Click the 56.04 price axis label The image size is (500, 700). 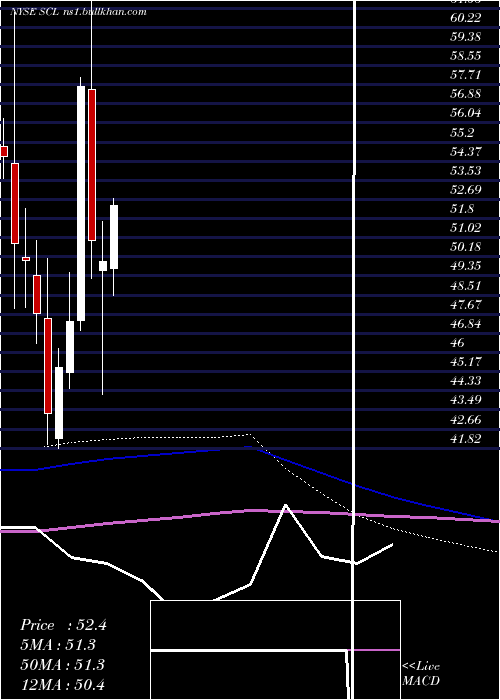pos(465,113)
